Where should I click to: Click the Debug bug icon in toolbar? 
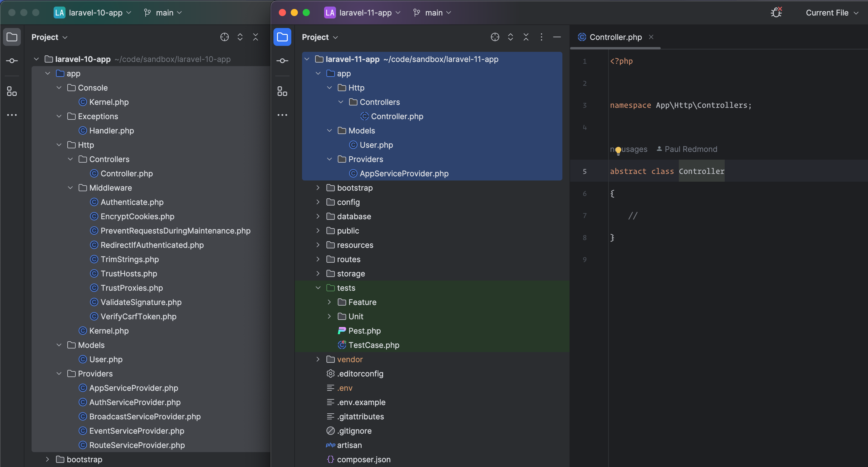coord(776,13)
